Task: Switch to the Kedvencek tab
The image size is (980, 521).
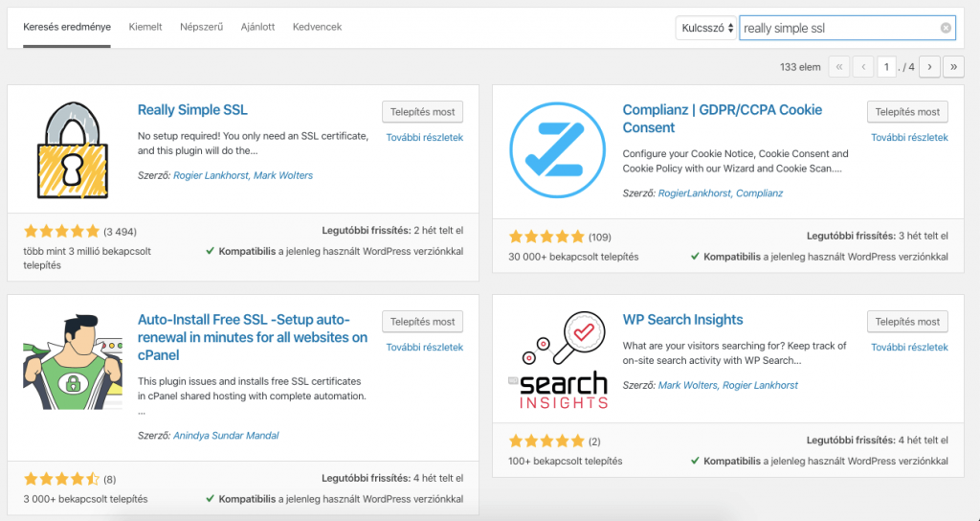Action: pos(317,27)
